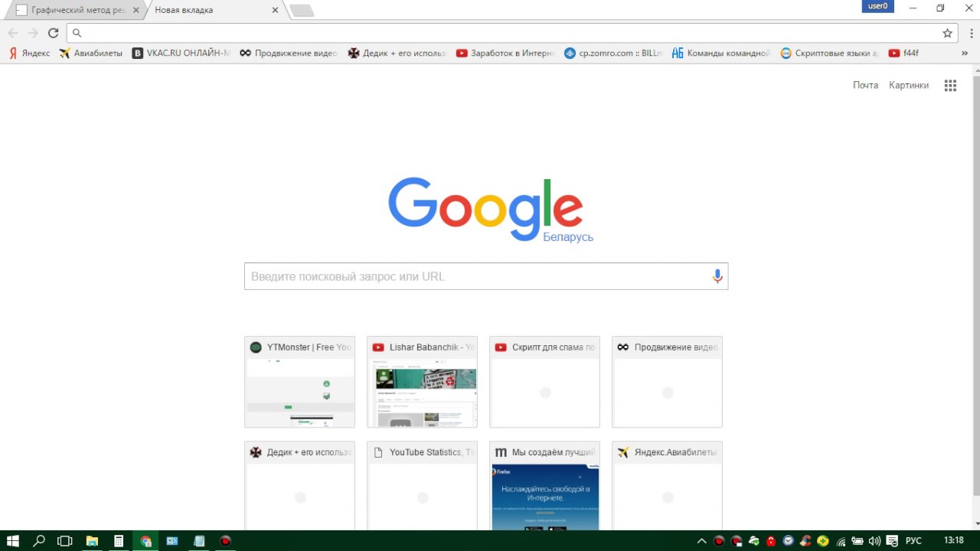This screenshot has width=980, height=551.
Task: Open the Яндекс.Авиабилеты tile
Action: click(667, 486)
